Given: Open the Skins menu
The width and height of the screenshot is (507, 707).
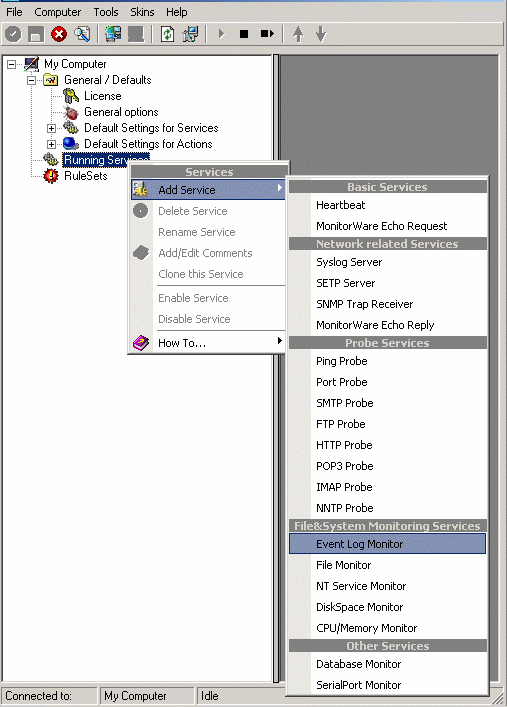Looking at the screenshot, I should [142, 12].
